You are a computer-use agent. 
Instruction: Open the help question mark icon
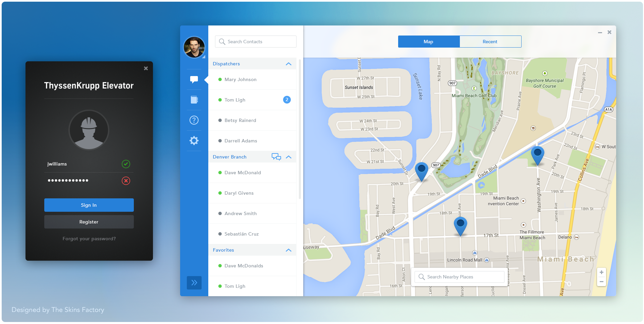(x=194, y=120)
